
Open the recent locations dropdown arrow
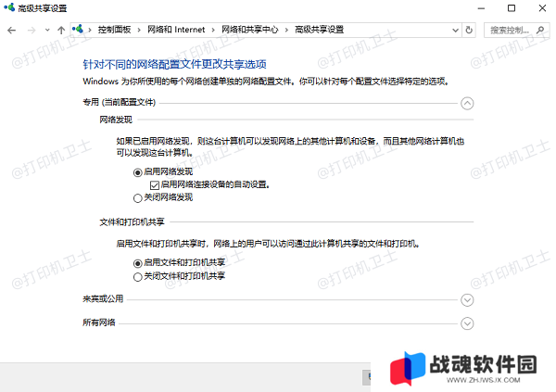(47, 31)
